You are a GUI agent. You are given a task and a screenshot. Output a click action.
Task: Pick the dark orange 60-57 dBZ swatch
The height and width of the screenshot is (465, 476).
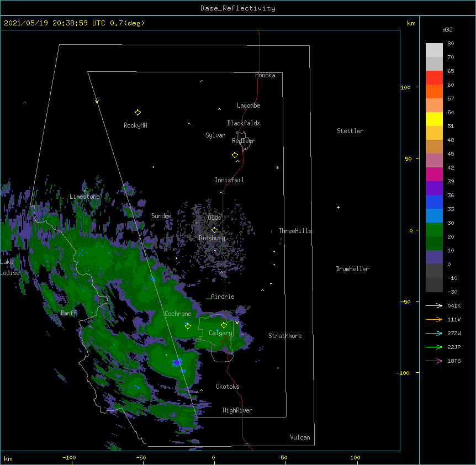click(434, 91)
